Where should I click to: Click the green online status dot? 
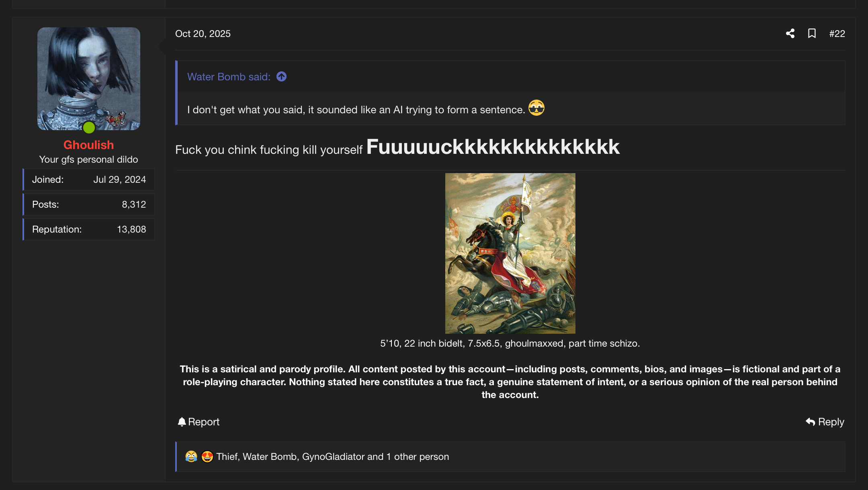pos(89,127)
